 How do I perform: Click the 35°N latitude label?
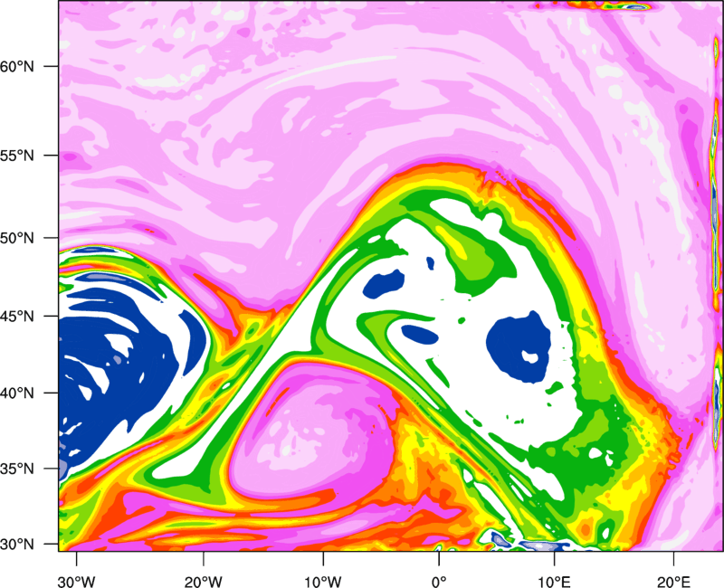pyautogui.click(x=17, y=469)
